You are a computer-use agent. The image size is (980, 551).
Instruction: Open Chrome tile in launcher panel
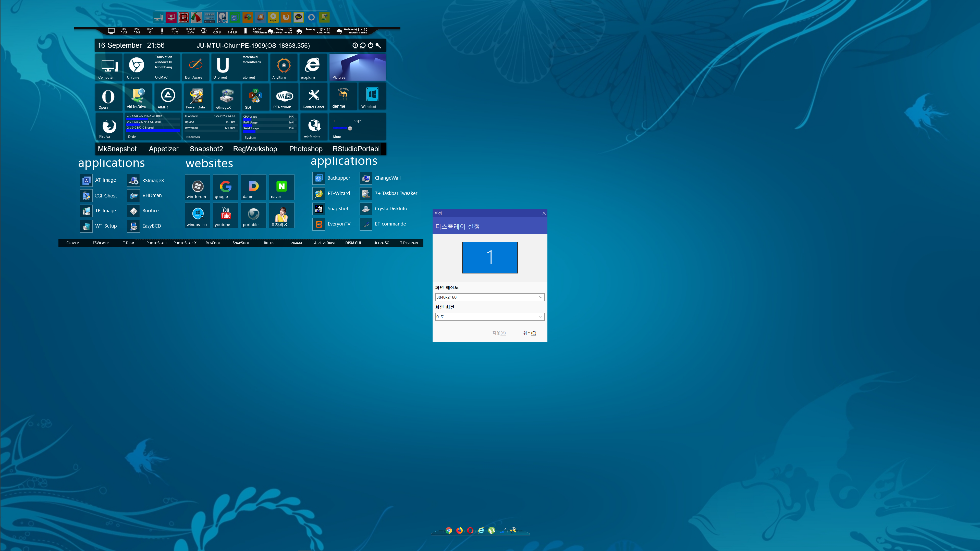137,67
